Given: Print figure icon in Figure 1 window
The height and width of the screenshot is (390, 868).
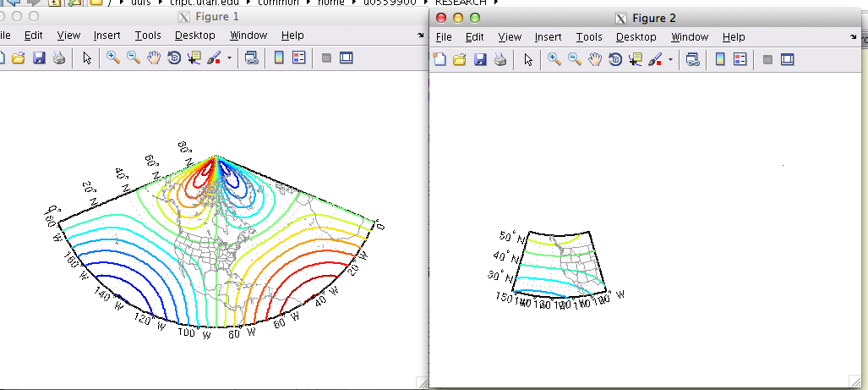Looking at the screenshot, I should coord(59,58).
